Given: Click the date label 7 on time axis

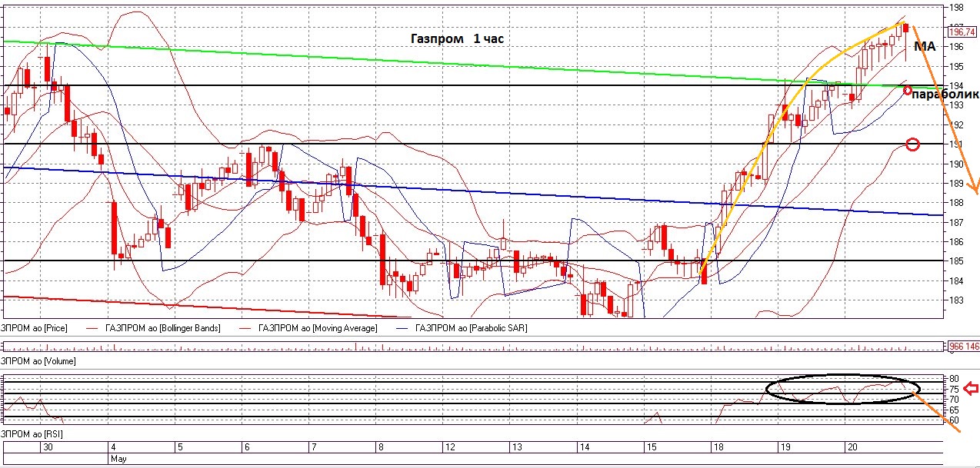Looking at the screenshot, I should (x=312, y=446).
